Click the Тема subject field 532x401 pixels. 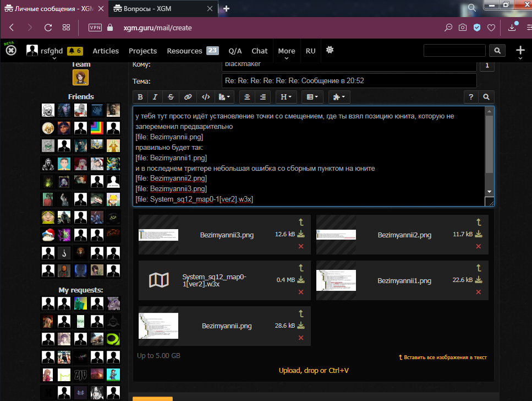click(x=349, y=81)
